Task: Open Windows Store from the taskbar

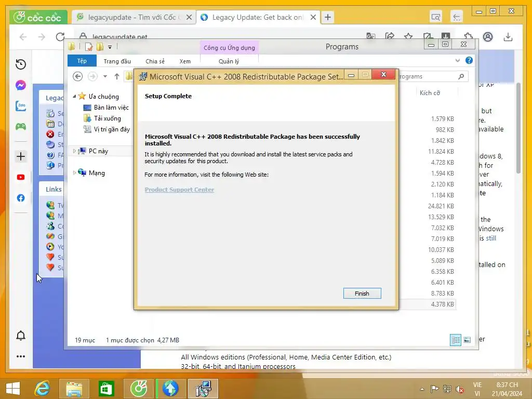Action: [x=106, y=388]
